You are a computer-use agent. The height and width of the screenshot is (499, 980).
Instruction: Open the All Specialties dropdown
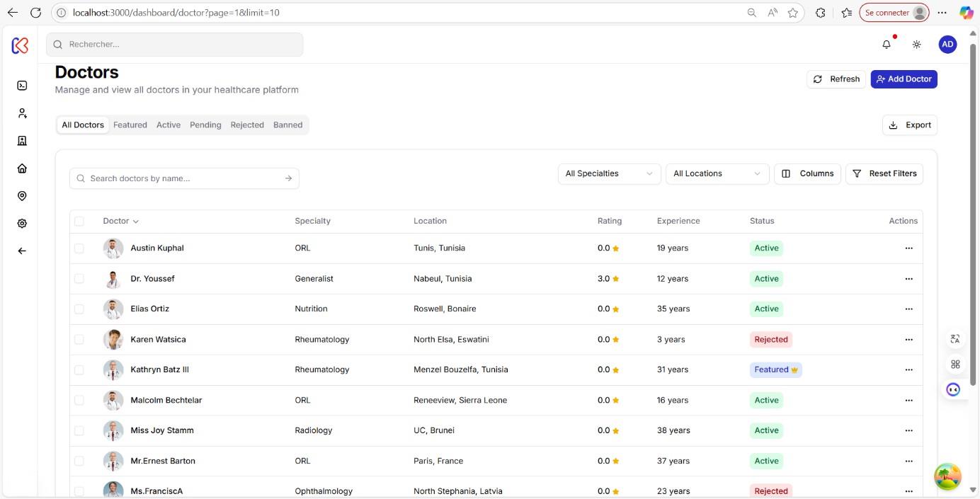pyautogui.click(x=608, y=173)
